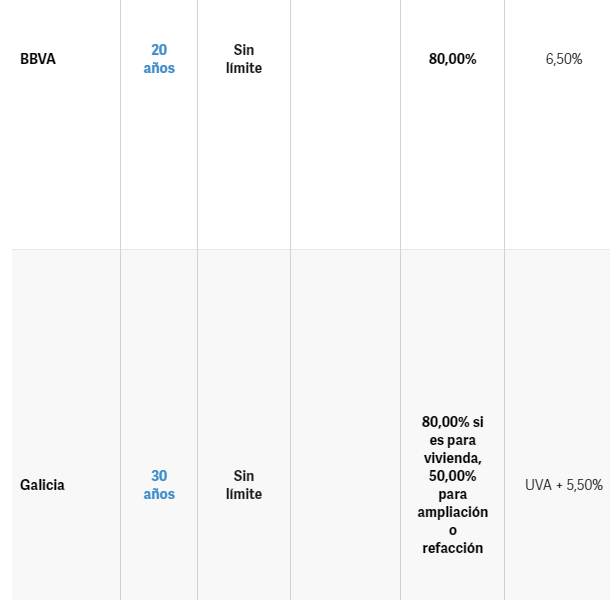Click the 80,00% value in BBVA row

pyautogui.click(x=452, y=59)
